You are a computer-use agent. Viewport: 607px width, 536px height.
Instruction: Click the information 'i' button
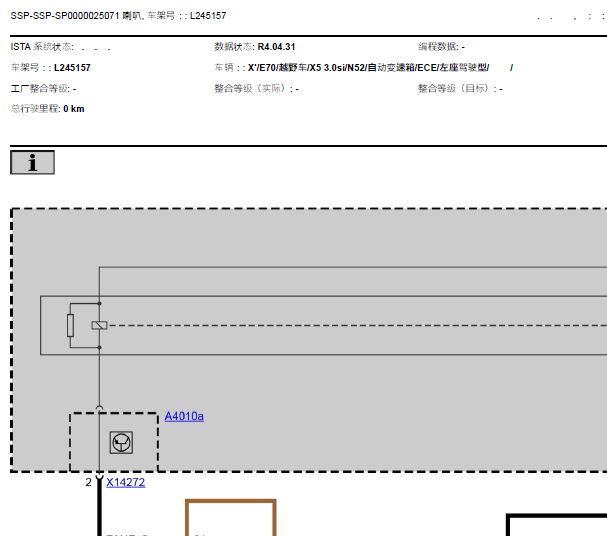click(x=32, y=163)
